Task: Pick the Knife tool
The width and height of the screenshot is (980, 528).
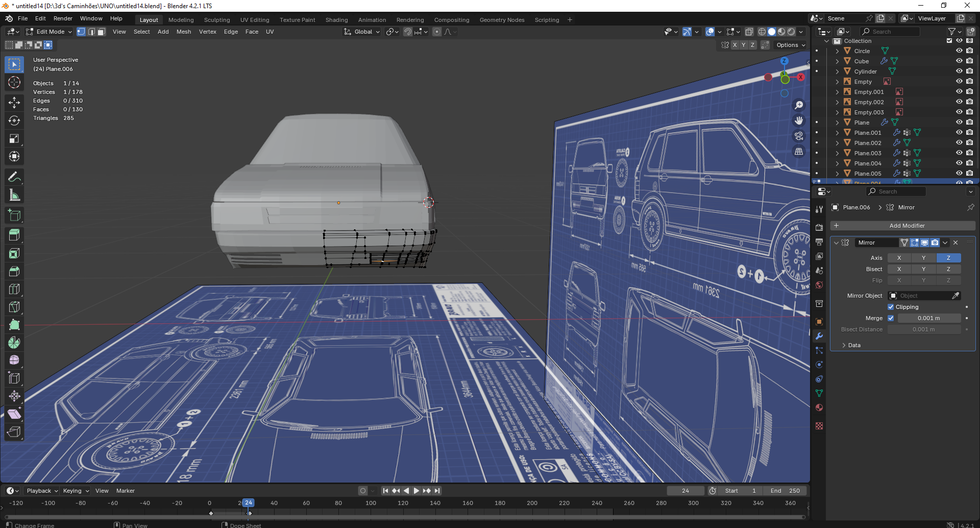Action: pos(14,307)
